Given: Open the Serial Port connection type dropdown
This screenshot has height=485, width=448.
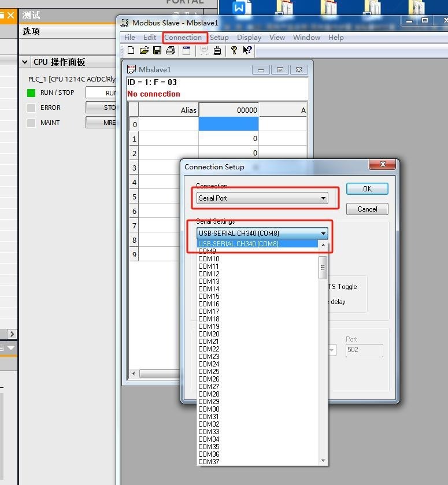Looking at the screenshot, I should tap(262, 198).
